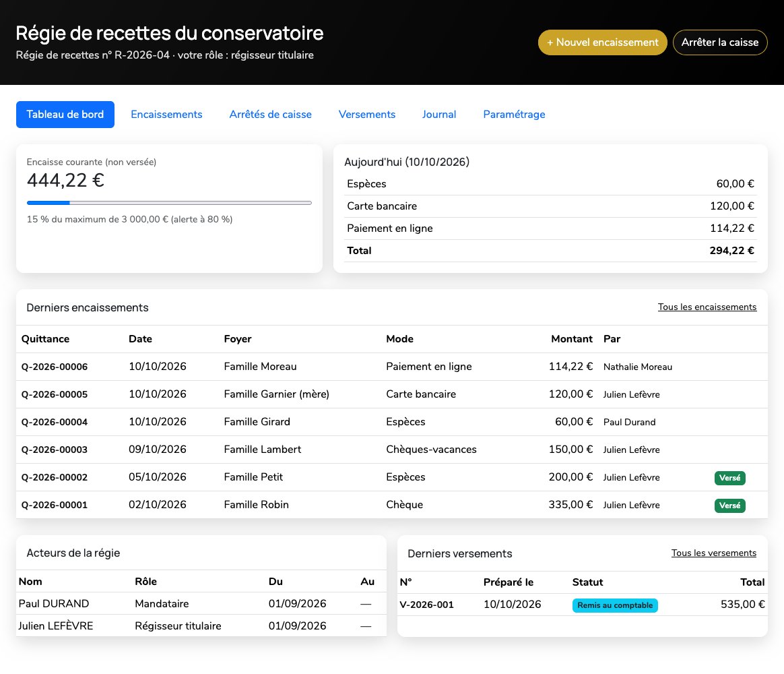Click Famille Robin foyer cell
This screenshot has height=674, width=784.
click(x=257, y=505)
